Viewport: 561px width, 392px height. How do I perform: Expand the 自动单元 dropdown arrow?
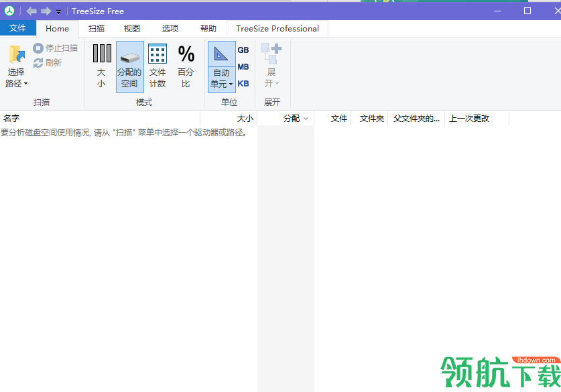tap(231, 84)
